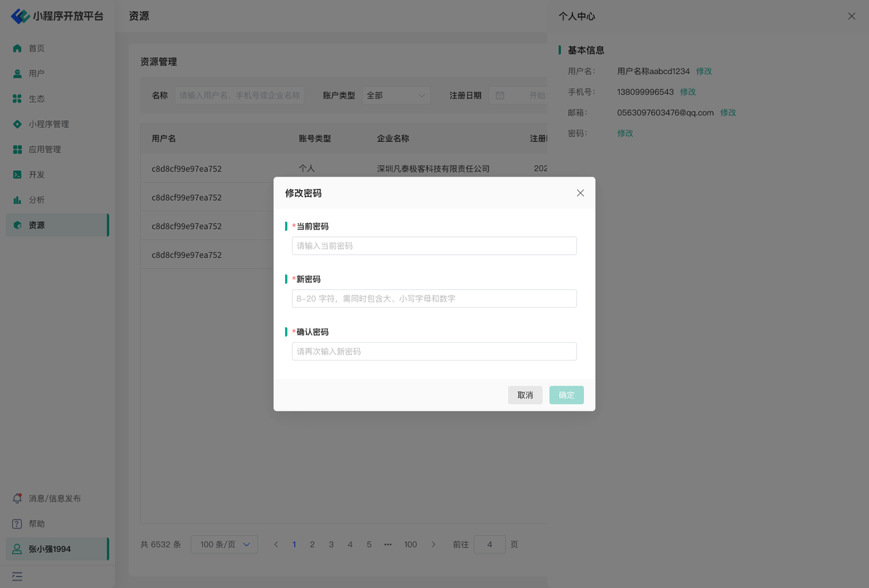
Task: Click the 取消 button in dialog
Action: point(525,395)
